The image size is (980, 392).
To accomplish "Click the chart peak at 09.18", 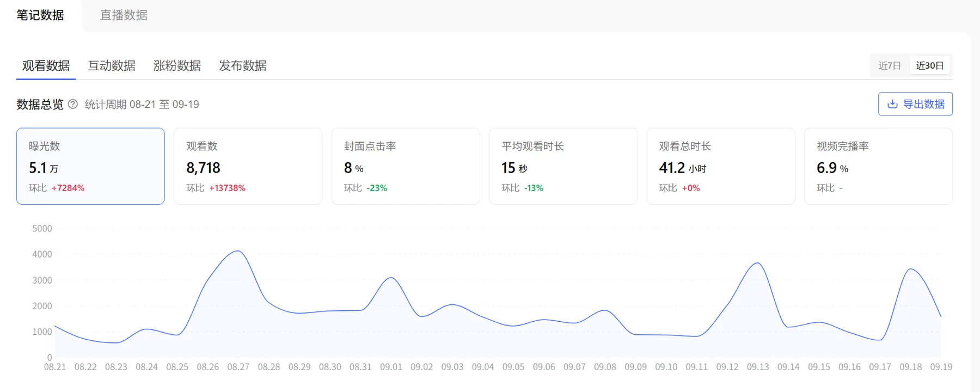I will pos(911,269).
